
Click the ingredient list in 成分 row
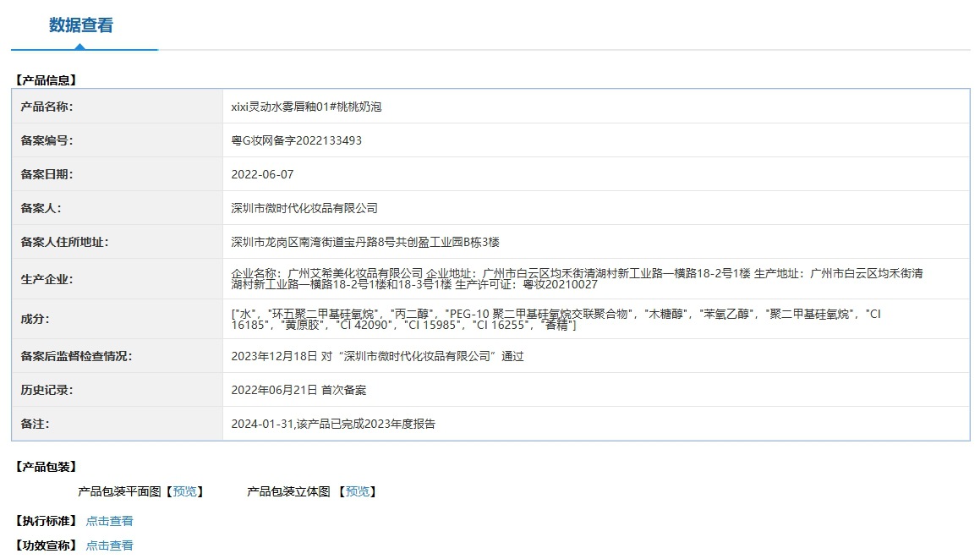click(x=556, y=319)
